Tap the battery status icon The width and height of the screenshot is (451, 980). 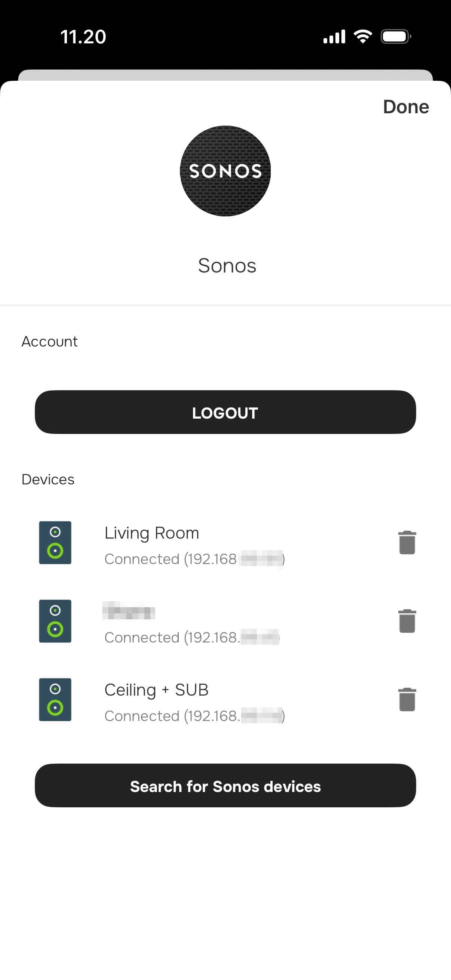pos(395,37)
